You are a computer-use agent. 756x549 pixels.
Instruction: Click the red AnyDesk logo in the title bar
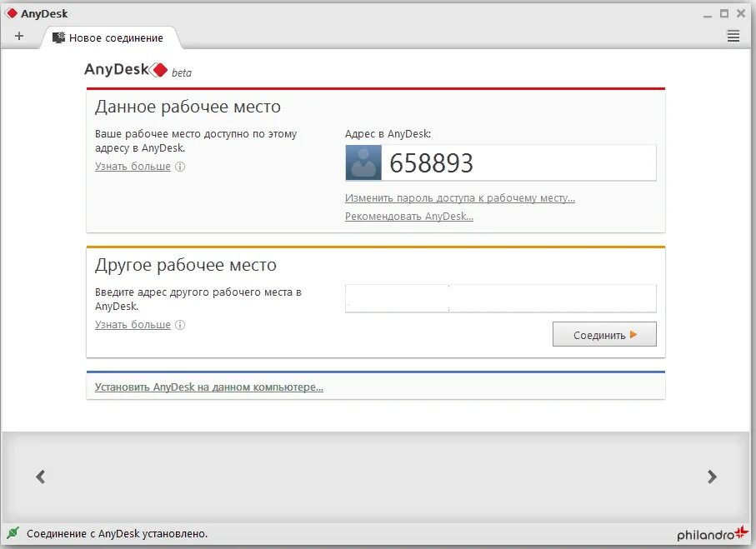click(x=11, y=13)
